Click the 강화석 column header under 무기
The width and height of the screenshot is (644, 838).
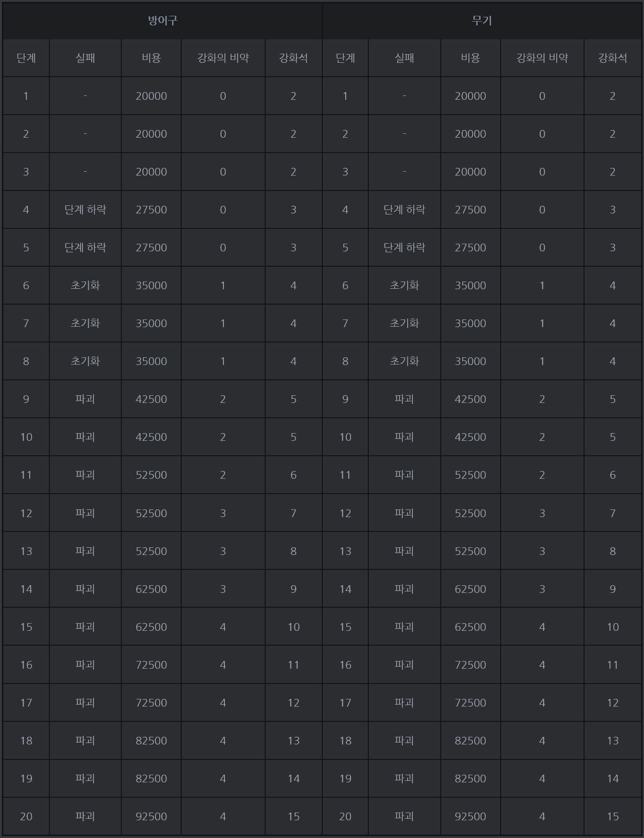point(612,58)
